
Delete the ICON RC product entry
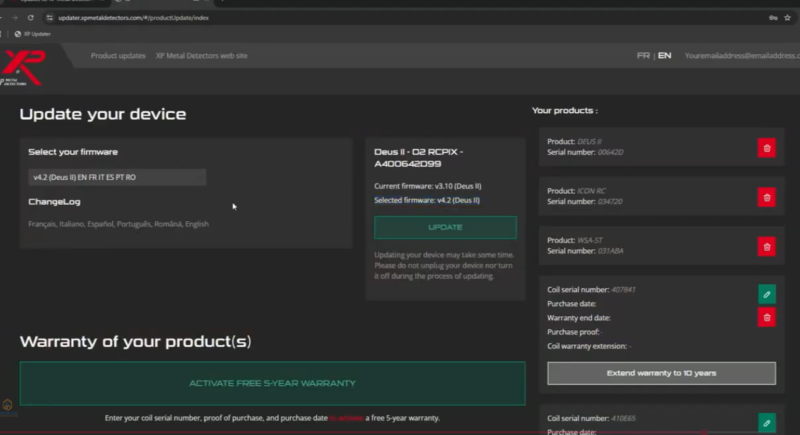tap(766, 197)
